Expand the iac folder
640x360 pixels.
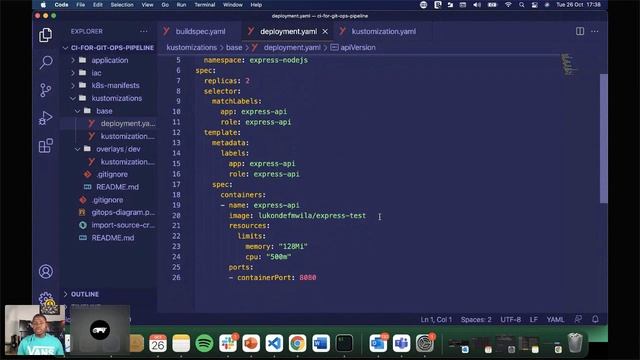(x=96, y=73)
